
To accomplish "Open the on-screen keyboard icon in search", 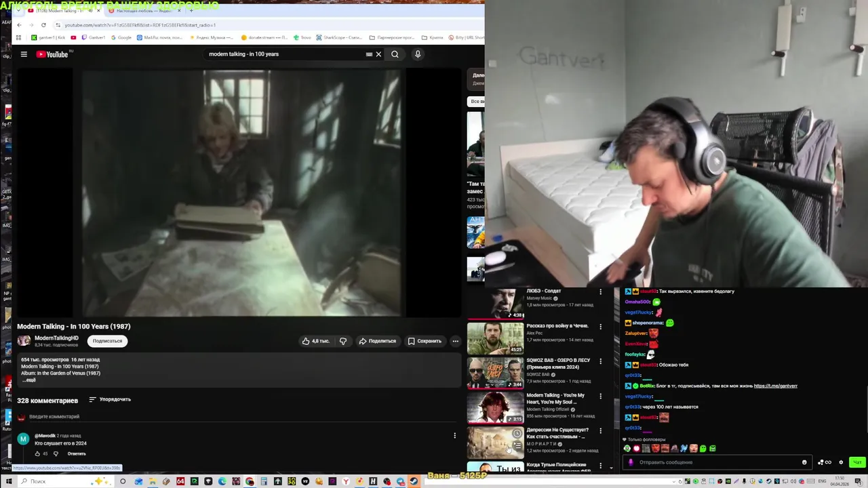I will (x=369, y=54).
